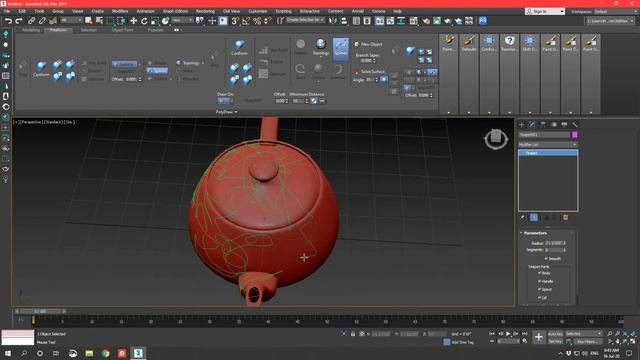The image size is (640, 360).
Task: Toggle the Spout teapot part checkbox
Action: coord(540,289)
